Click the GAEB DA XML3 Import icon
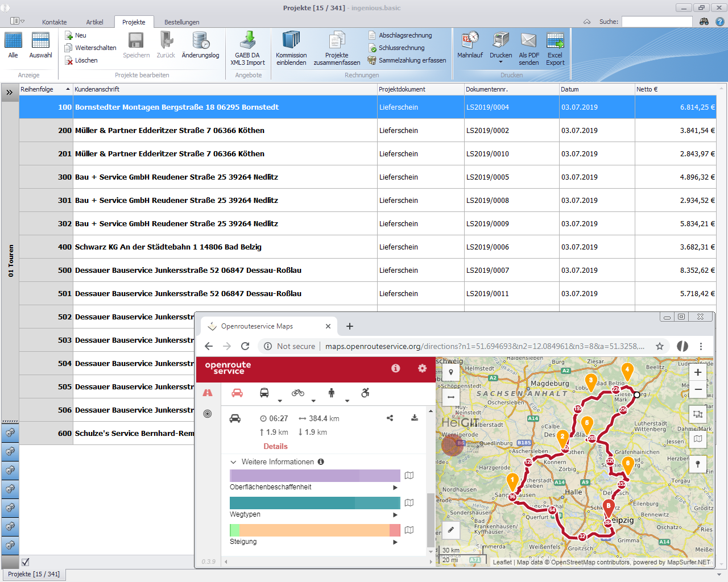This screenshot has width=728, height=582. (x=247, y=41)
